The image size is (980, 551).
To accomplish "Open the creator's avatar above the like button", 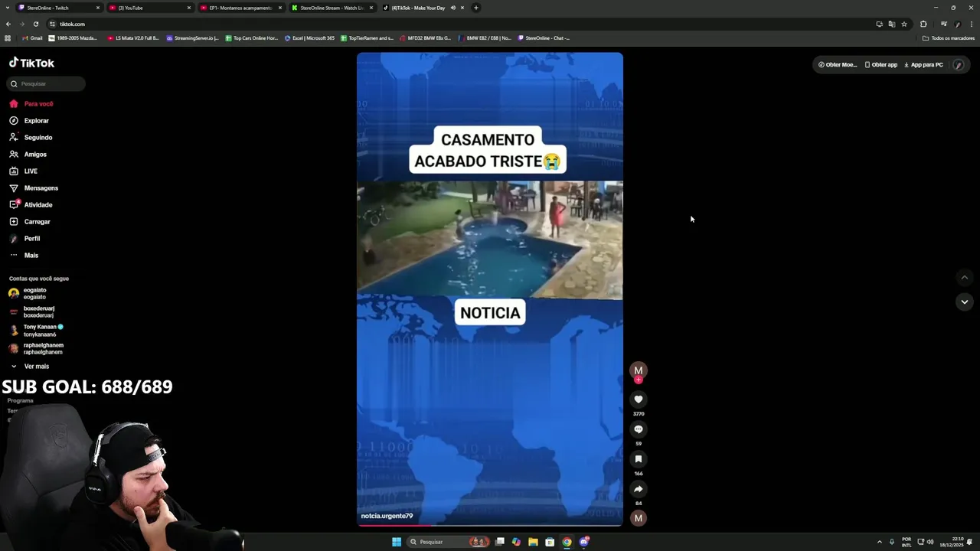I will pos(638,370).
